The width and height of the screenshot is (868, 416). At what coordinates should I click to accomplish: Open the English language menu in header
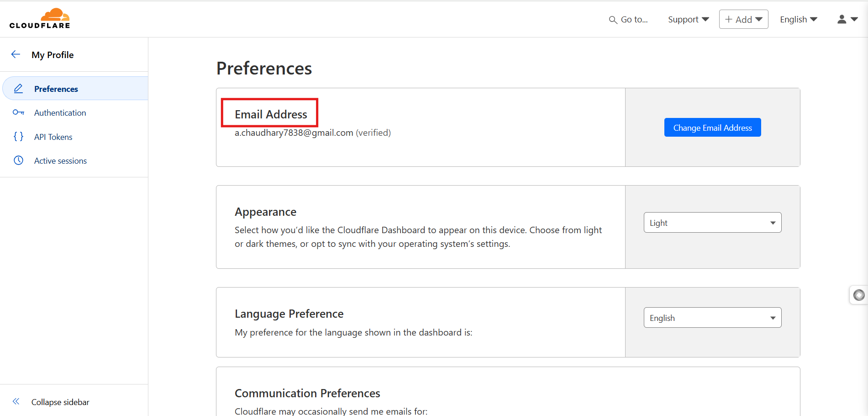click(x=798, y=19)
